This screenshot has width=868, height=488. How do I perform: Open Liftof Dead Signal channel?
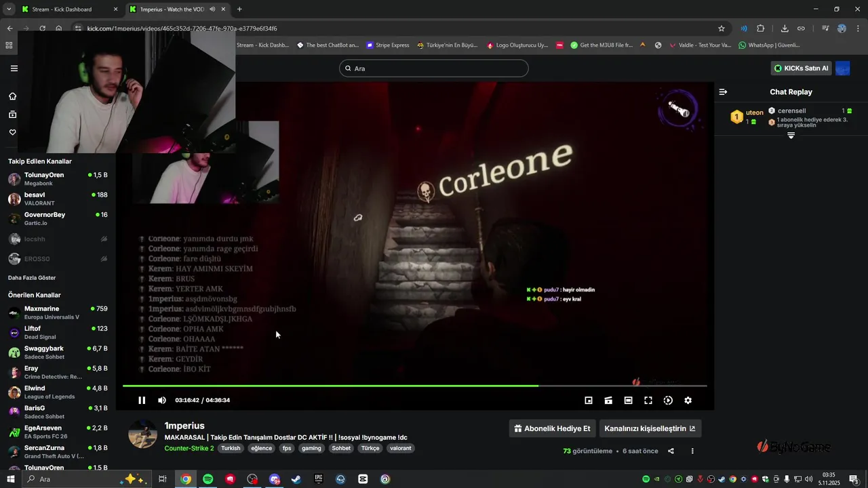pyautogui.click(x=58, y=332)
